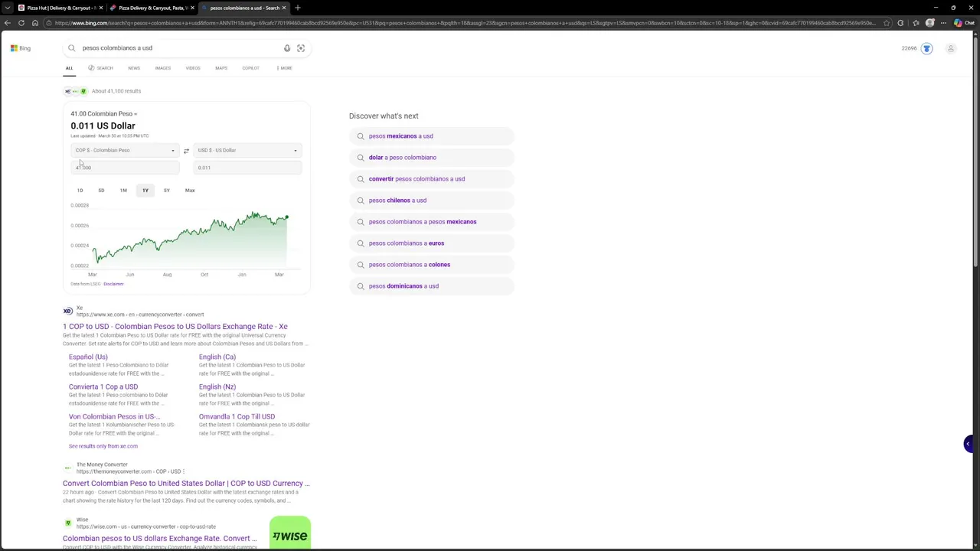The width and height of the screenshot is (980, 551).
Task: Switch to the MAPS tab
Action: tap(221, 68)
